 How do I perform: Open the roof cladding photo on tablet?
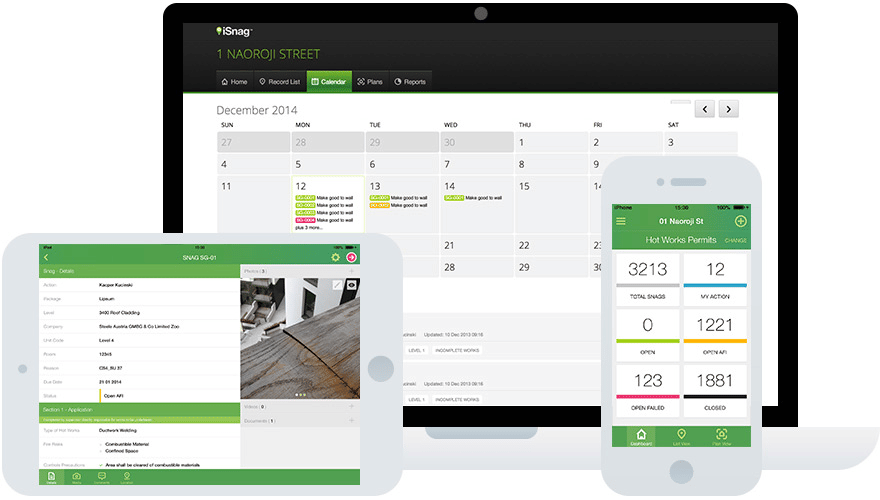click(x=300, y=338)
